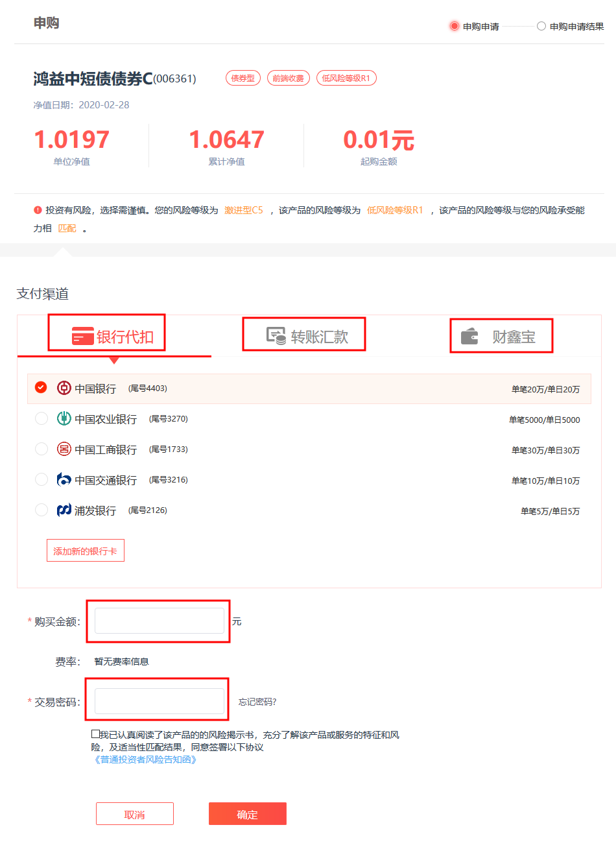Click the 累计净值 value 1.0647
Viewport: 616px width, 849px height.
(x=227, y=139)
